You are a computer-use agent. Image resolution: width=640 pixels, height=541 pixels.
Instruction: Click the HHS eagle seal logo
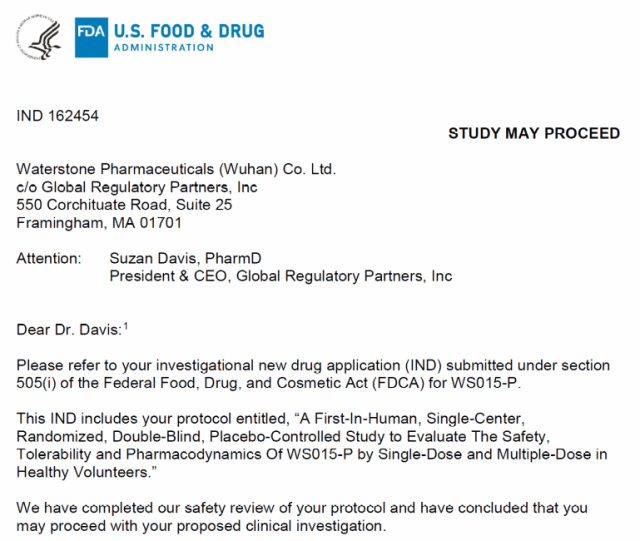tap(41, 38)
